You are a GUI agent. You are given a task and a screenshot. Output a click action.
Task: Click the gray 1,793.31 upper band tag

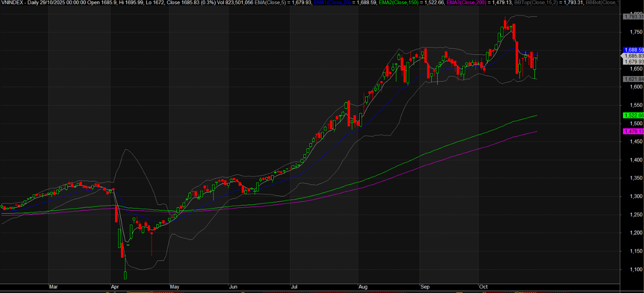click(x=633, y=16)
